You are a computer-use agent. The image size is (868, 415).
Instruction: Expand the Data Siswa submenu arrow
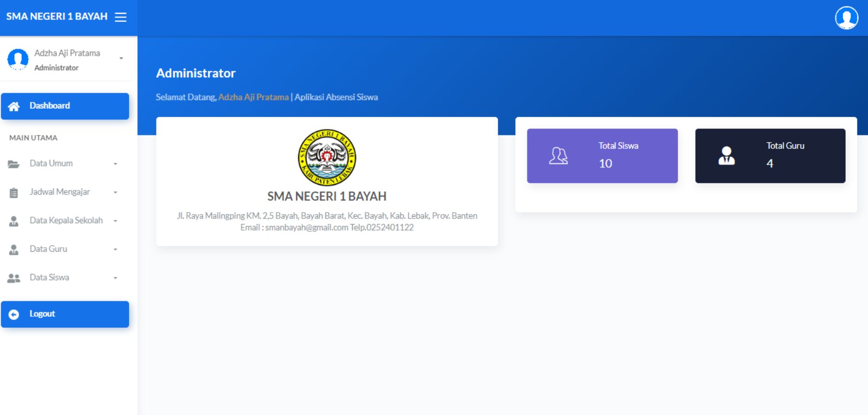coord(116,278)
